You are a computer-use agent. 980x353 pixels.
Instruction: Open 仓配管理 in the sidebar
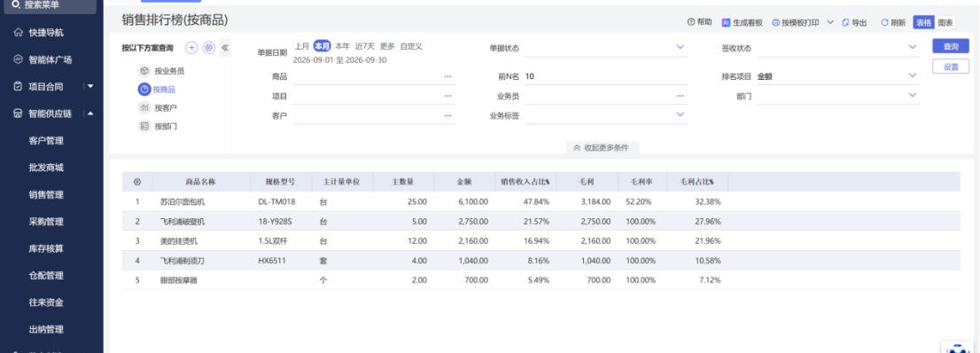click(46, 275)
